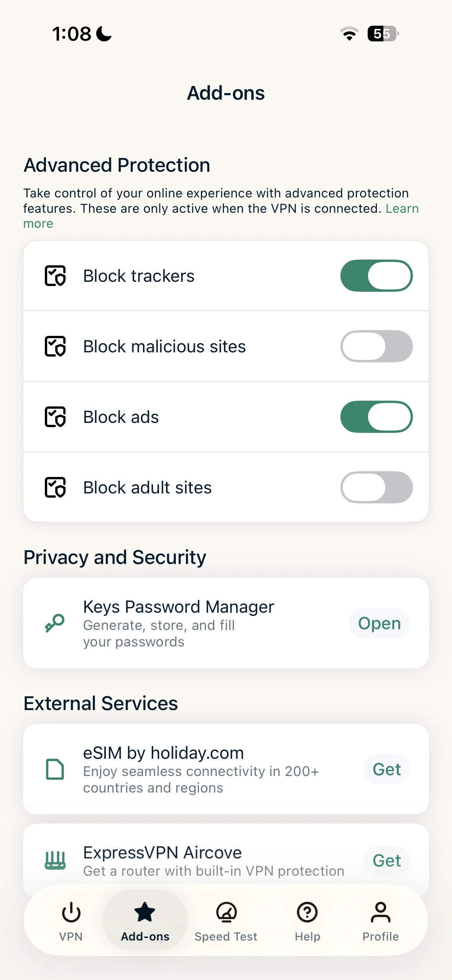Tap the VPN power icon
The width and height of the screenshot is (452, 980).
(x=71, y=912)
